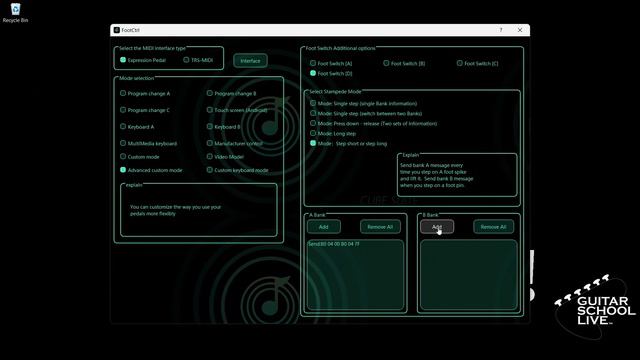Open the Recycle Bin desktop icon
The image size is (640, 360).
coord(15,13)
